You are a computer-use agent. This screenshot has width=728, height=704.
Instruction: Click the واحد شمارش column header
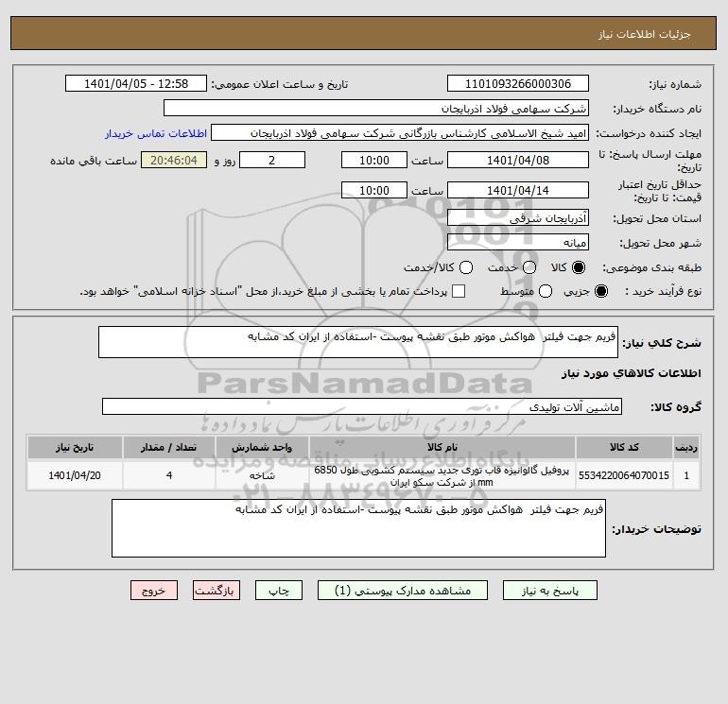click(262, 447)
